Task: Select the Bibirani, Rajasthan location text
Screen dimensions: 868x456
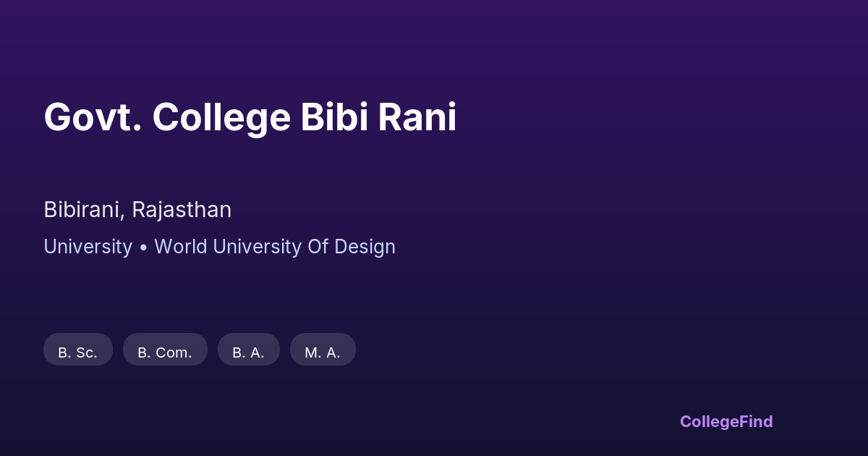Action: [x=137, y=210]
